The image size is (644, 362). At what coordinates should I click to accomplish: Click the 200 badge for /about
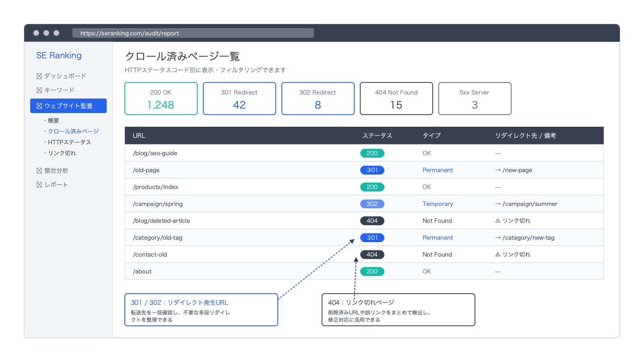(372, 271)
